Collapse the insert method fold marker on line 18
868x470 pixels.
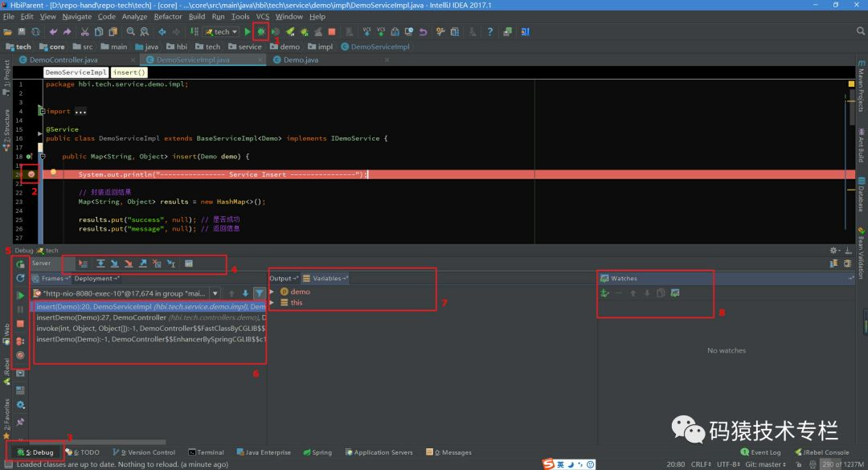[43, 157]
